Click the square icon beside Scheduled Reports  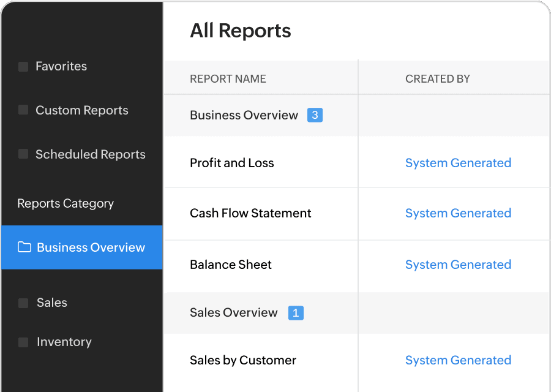(23, 154)
